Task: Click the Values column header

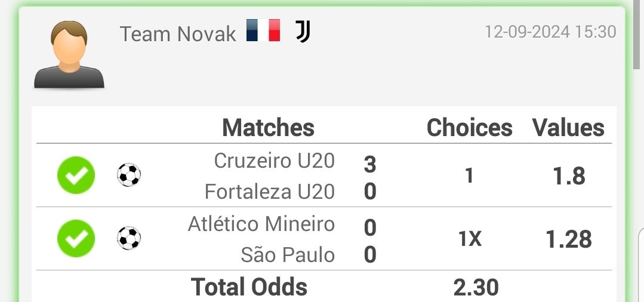Action: 568,127
